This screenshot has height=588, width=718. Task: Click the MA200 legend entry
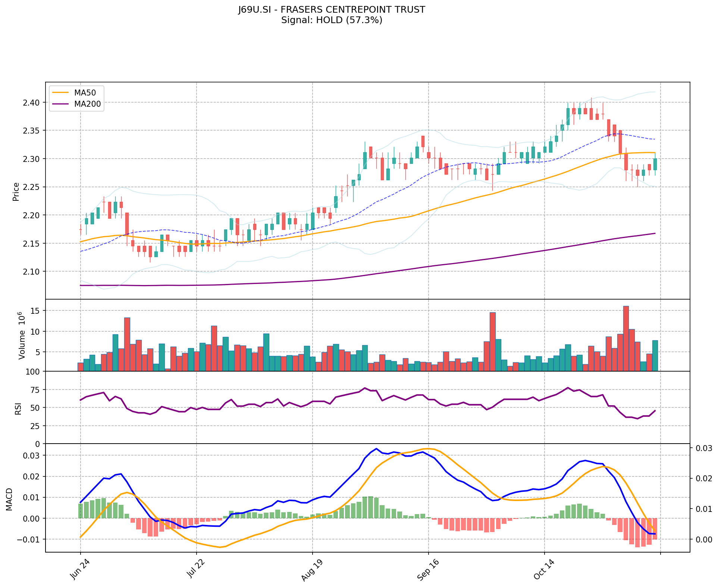(87, 104)
